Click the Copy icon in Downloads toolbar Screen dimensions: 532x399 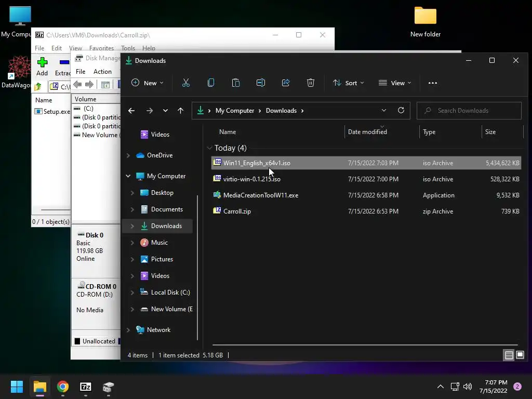(211, 83)
